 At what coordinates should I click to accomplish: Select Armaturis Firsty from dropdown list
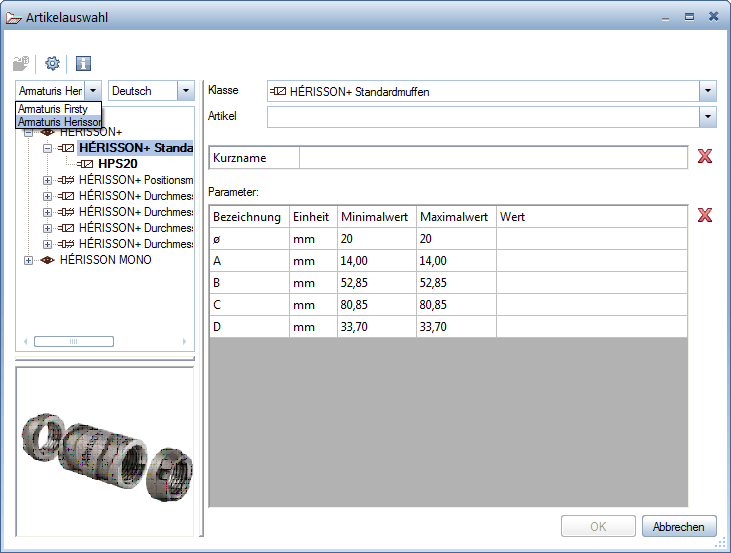pos(58,109)
